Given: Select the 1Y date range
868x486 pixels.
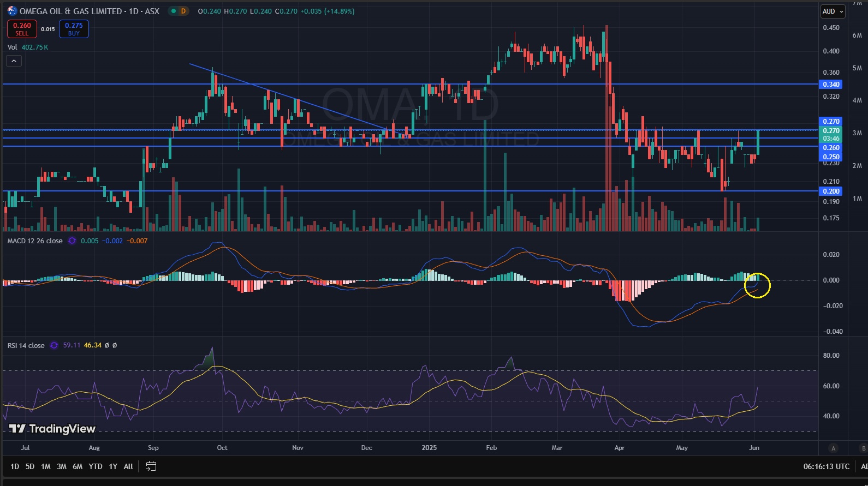Looking at the screenshot, I should tap(113, 466).
